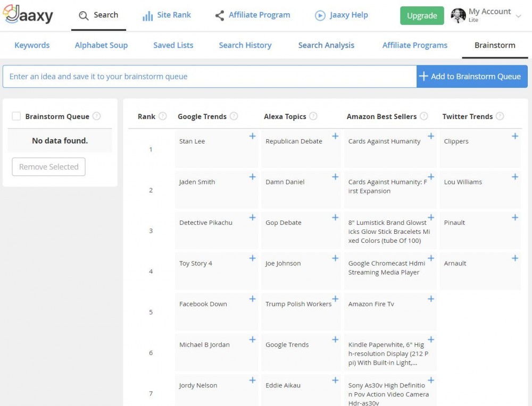
Task: Click the Stan Lee trend text
Action: pyautogui.click(x=192, y=141)
